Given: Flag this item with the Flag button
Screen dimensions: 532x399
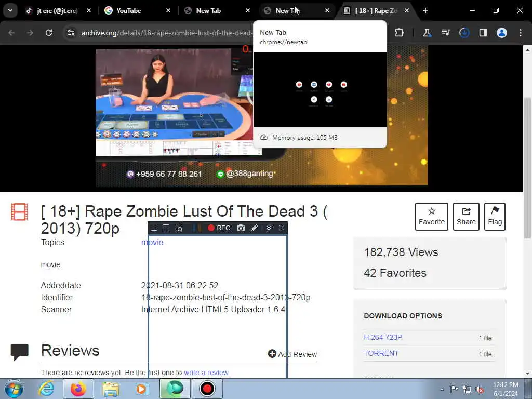Looking at the screenshot, I should click(x=495, y=217).
